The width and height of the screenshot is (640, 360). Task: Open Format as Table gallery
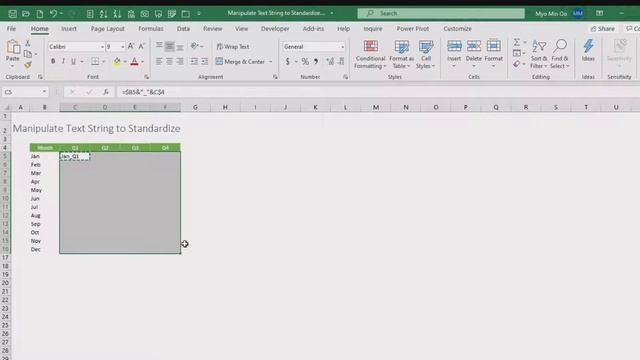pos(401,54)
